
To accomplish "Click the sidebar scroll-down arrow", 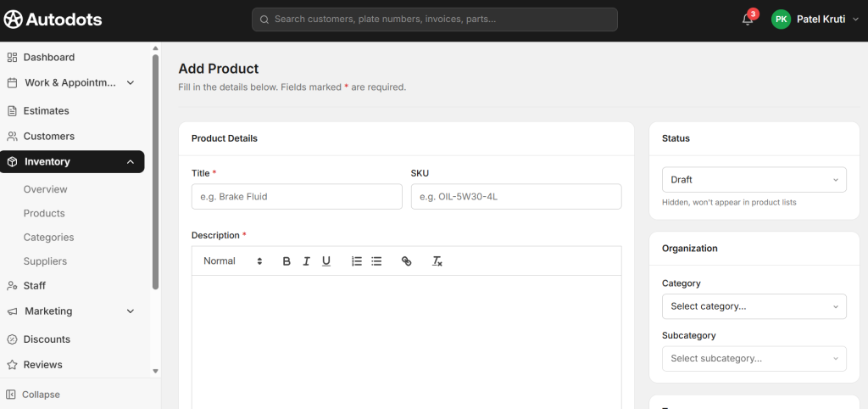I will click(156, 372).
